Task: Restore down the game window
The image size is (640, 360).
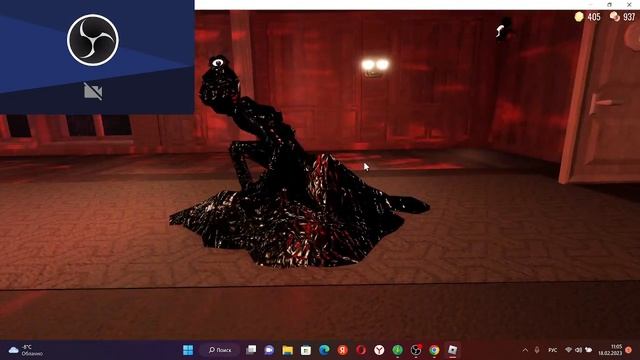Action: (609, 4)
